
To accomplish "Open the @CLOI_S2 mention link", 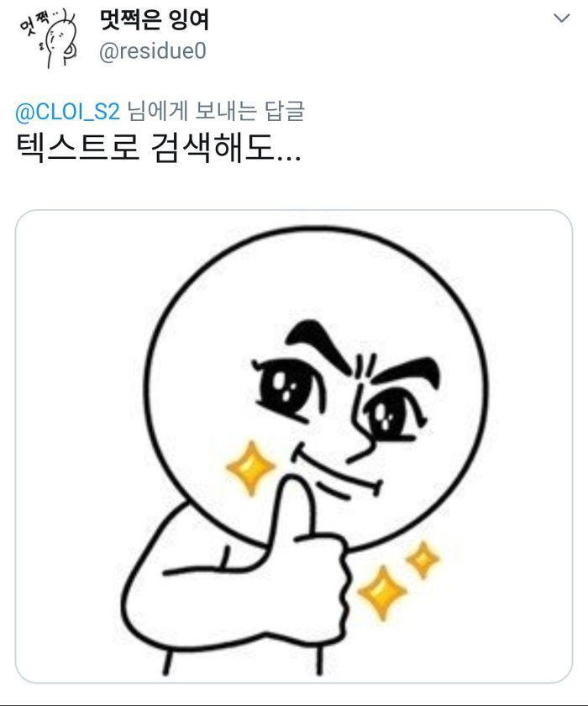I will pyautogui.click(x=67, y=111).
